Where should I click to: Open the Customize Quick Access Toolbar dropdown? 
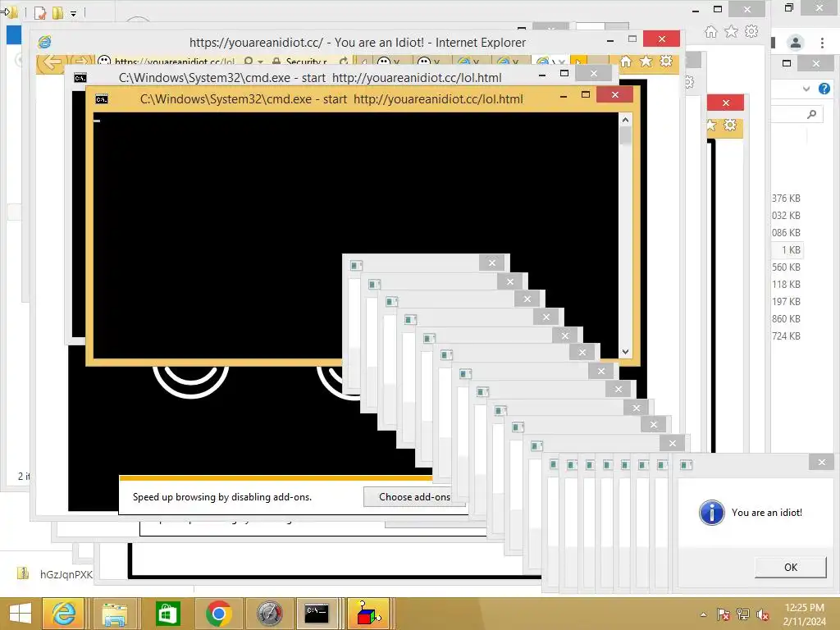pyautogui.click(x=73, y=13)
